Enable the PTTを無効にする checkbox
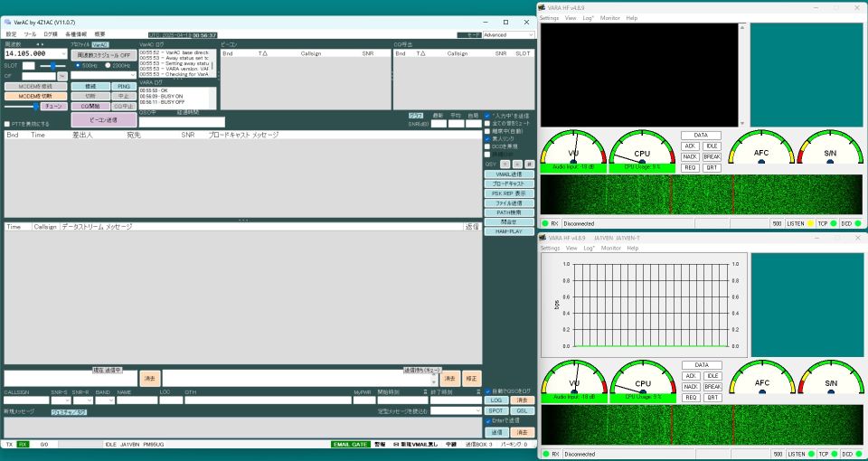868x461 pixels. [x=7, y=124]
